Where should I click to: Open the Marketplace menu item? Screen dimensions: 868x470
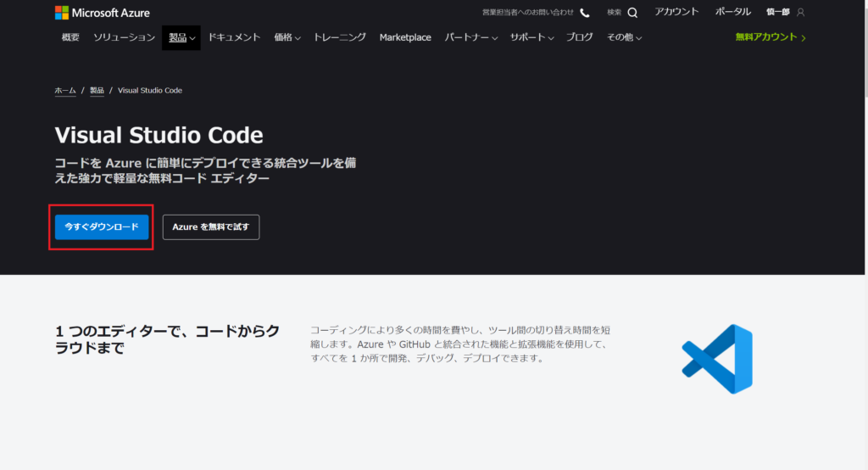tap(405, 37)
